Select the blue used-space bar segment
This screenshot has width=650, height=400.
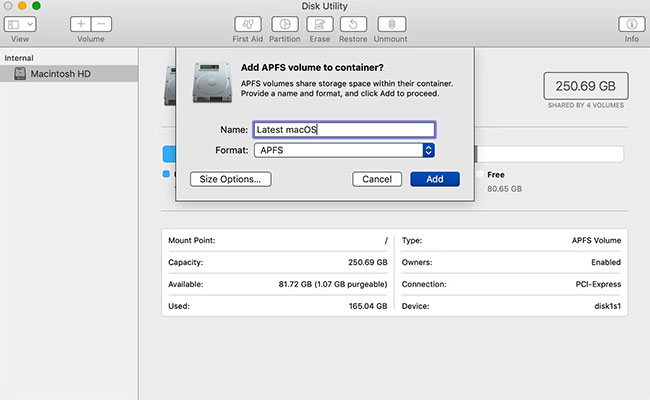pyautogui.click(x=169, y=154)
